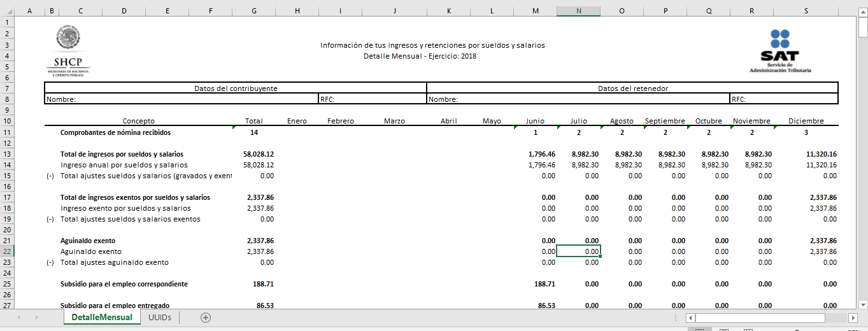Image resolution: width=868 pixels, height=331 pixels.
Task: Click 'Total ajustes aguinaldo exento' label
Action: coord(115,262)
